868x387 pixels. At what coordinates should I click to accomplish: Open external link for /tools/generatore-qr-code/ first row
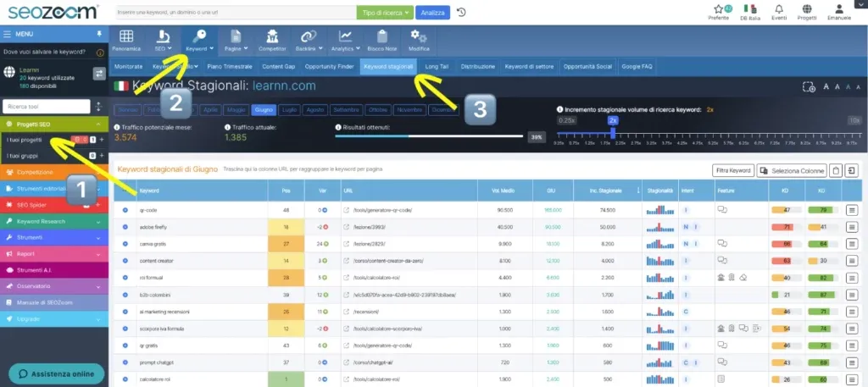[347, 210]
